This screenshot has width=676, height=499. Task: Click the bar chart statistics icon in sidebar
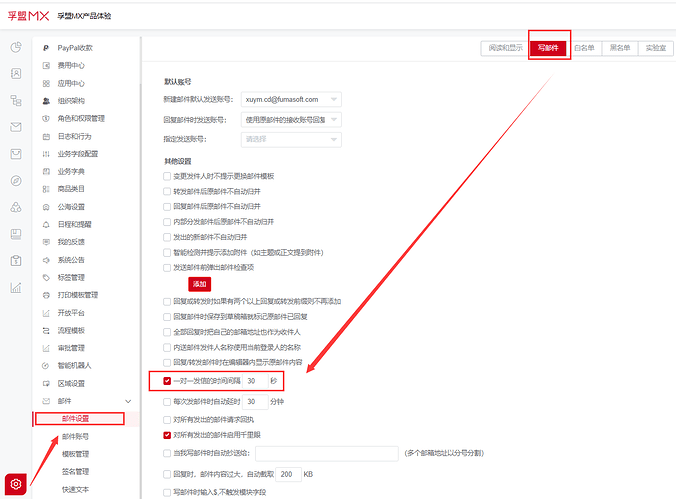(16, 288)
